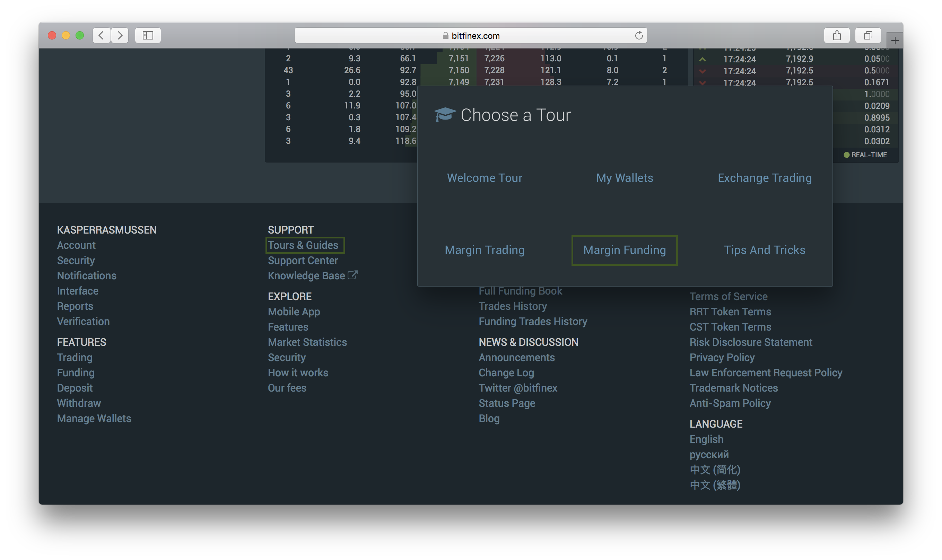Select the Margin Trading tour

[x=485, y=250]
